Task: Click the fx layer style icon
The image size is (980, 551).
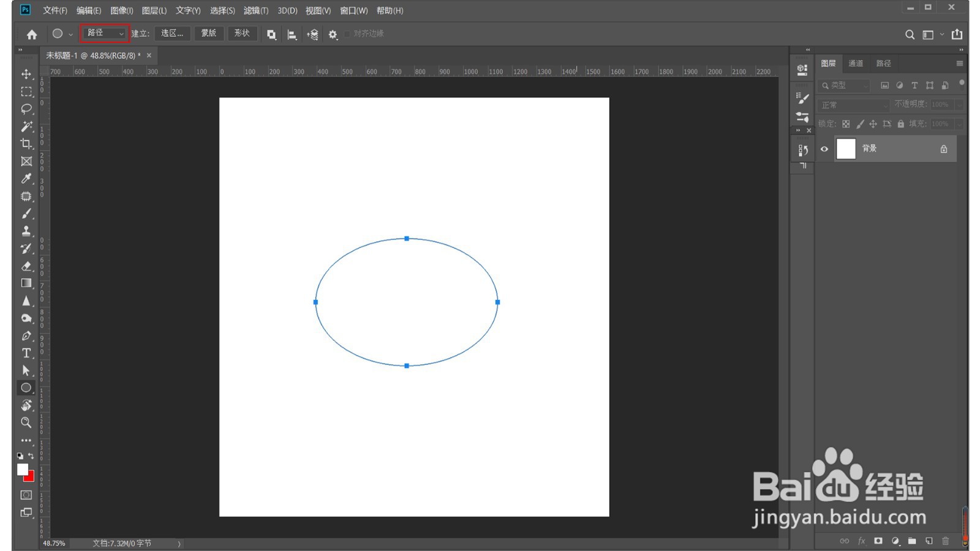Action: coord(862,541)
